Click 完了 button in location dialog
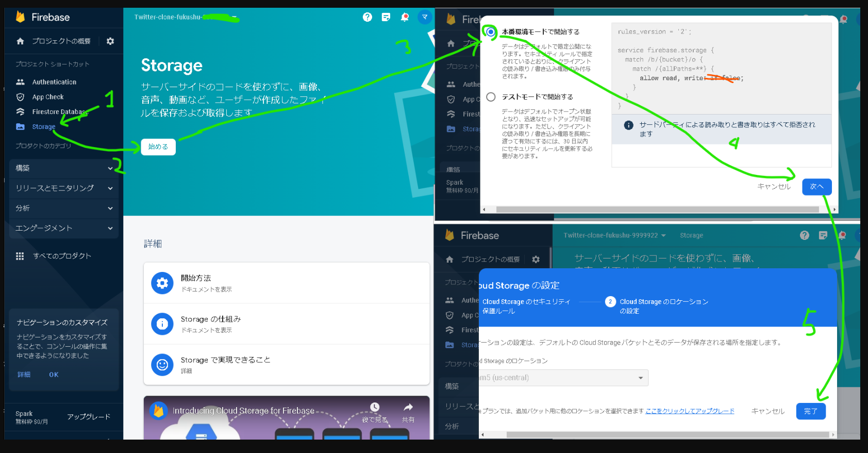 pos(811,411)
